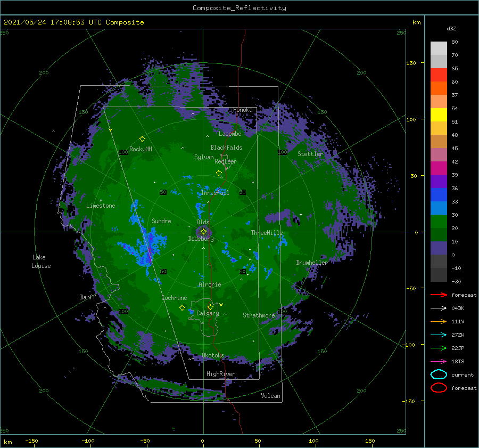Click the ThreeHills label

coord(267,233)
